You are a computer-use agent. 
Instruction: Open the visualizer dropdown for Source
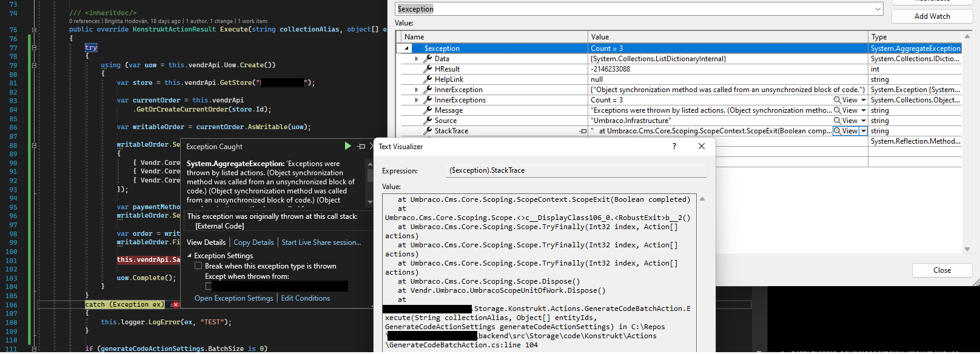[864, 121]
